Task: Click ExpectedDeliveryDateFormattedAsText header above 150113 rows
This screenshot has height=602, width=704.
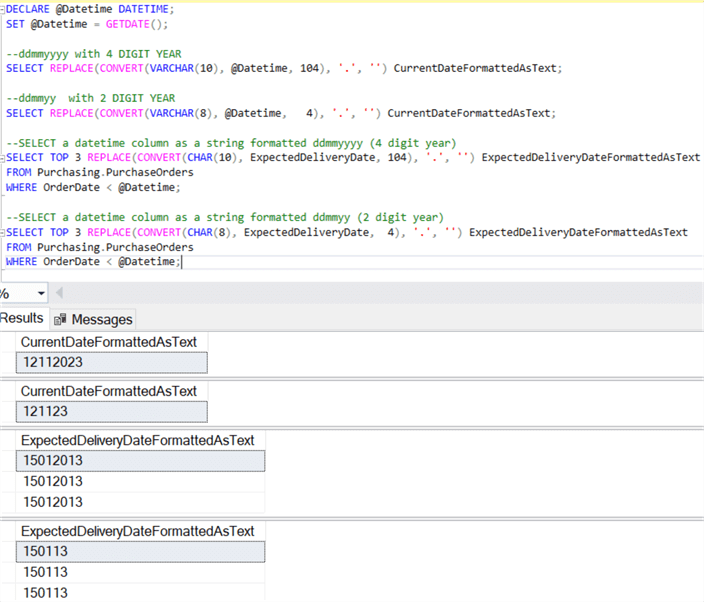Action: pos(137,530)
